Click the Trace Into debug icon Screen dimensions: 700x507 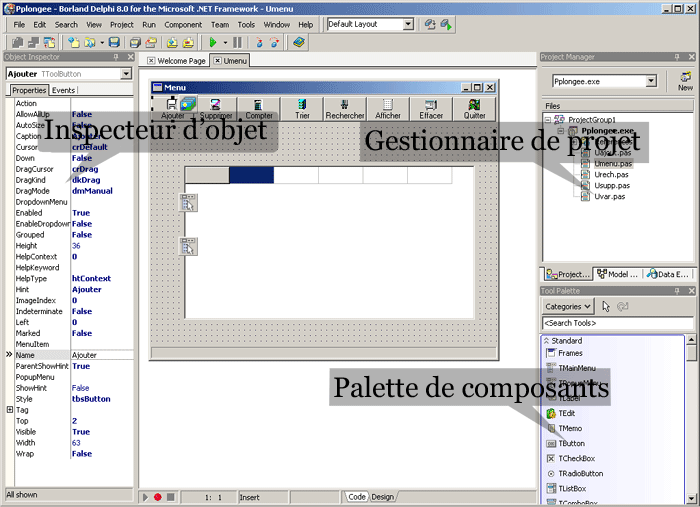[x=258, y=42]
